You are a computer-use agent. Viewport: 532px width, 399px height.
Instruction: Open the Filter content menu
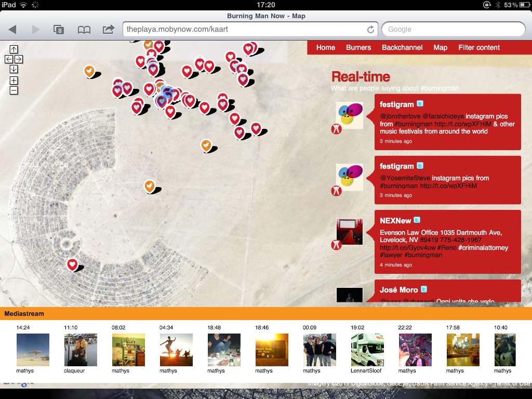(x=478, y=47)
